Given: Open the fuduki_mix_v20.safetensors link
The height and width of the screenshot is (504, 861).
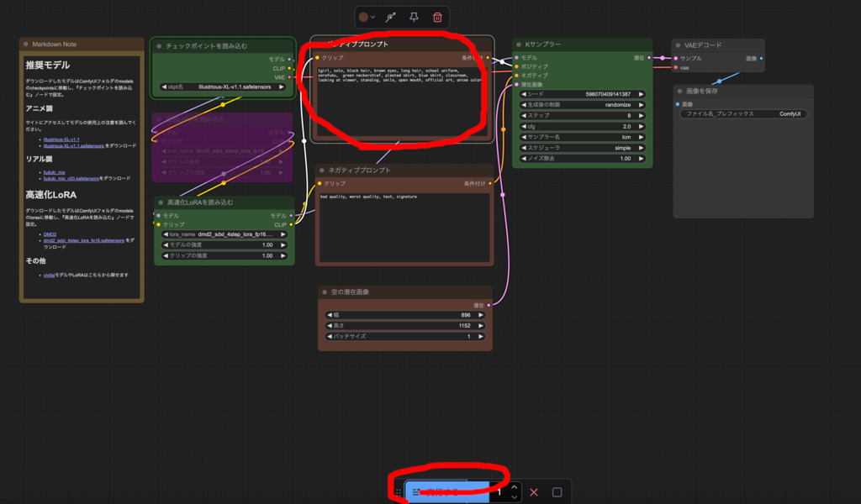Looking at the screenshot, I should (71, 178).
